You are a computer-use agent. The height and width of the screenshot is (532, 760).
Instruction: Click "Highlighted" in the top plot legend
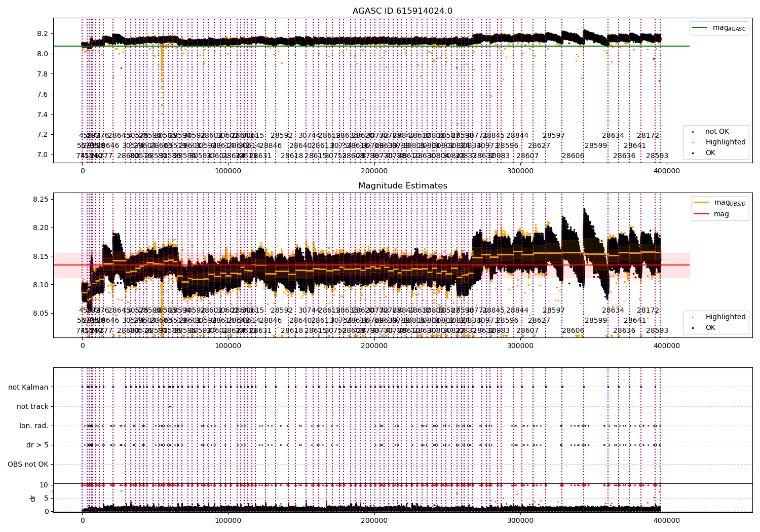click(726, 142)
